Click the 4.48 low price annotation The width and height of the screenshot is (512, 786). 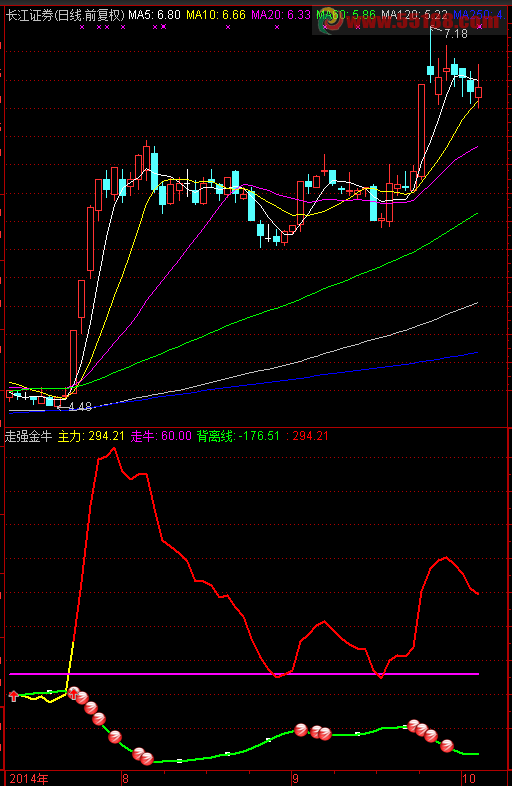80,407
